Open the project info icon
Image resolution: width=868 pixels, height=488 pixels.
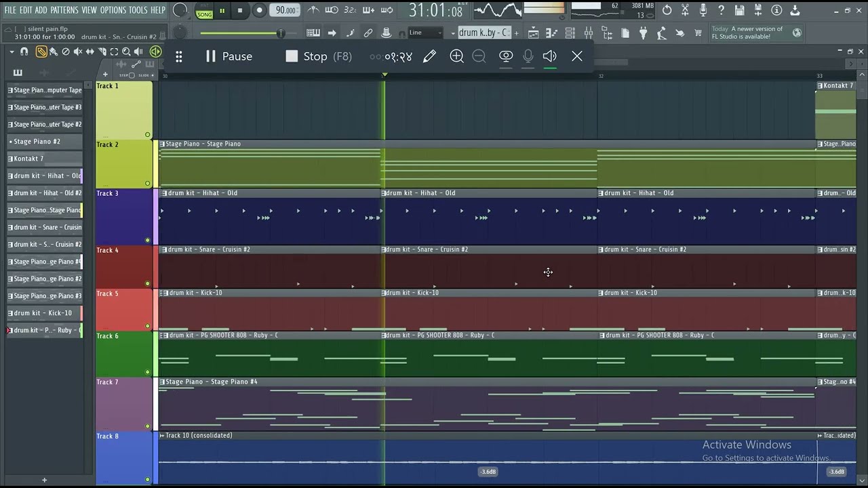tap(776, 10)
